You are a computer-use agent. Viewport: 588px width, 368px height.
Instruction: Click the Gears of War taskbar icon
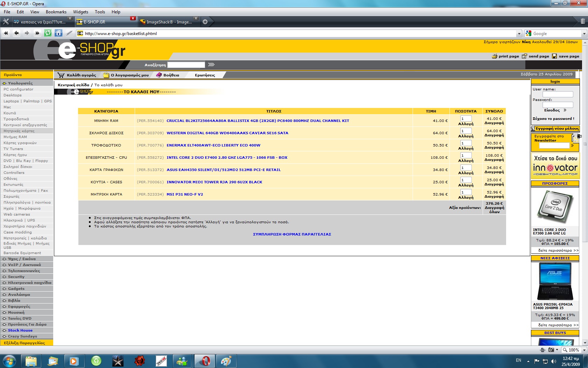click(x=139, y=361)
